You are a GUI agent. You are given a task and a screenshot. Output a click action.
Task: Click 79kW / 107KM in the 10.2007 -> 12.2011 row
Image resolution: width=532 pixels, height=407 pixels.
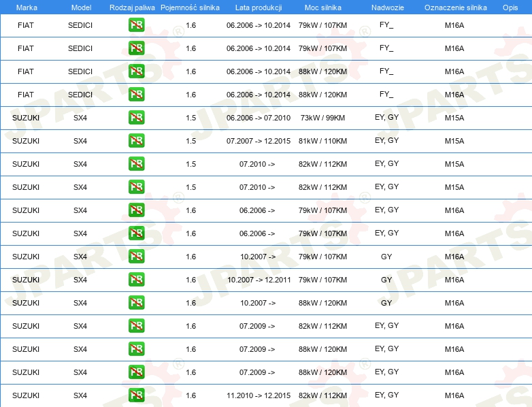tap(322, 280)
